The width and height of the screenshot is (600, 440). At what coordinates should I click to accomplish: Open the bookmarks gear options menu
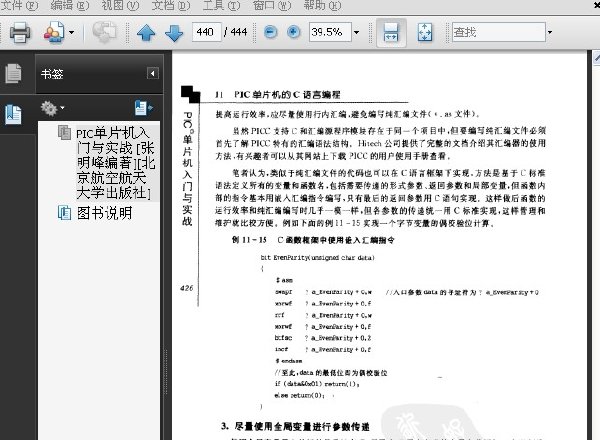click(x=52, y=108)
